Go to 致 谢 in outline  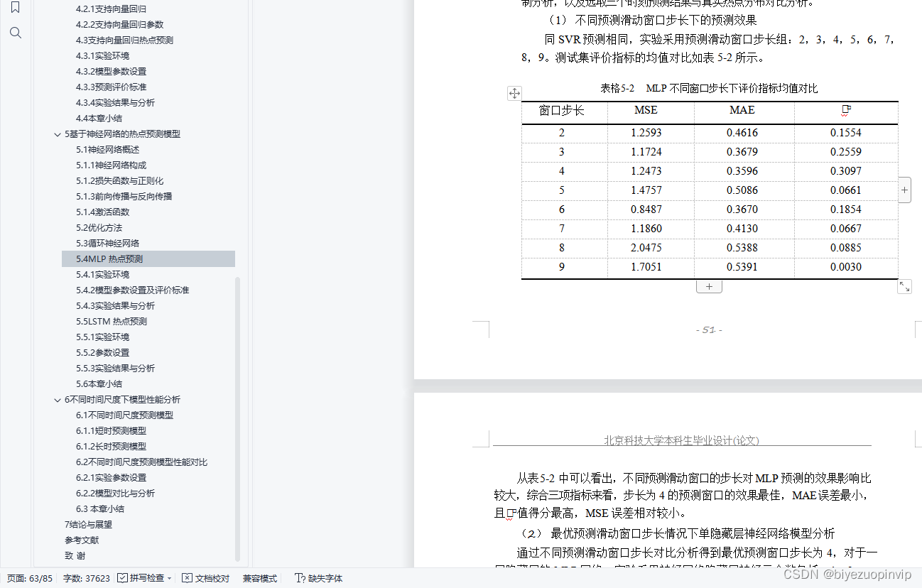[75, 555]
